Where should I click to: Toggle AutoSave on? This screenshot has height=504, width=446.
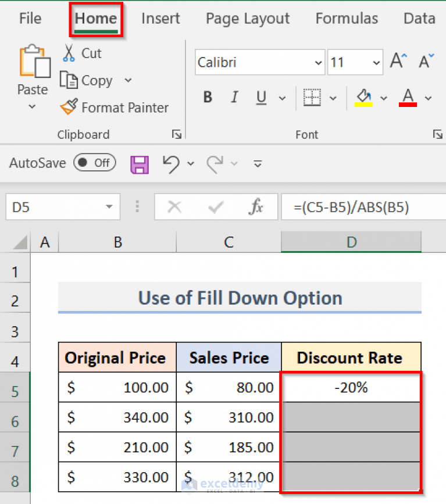tap(94, 163)
